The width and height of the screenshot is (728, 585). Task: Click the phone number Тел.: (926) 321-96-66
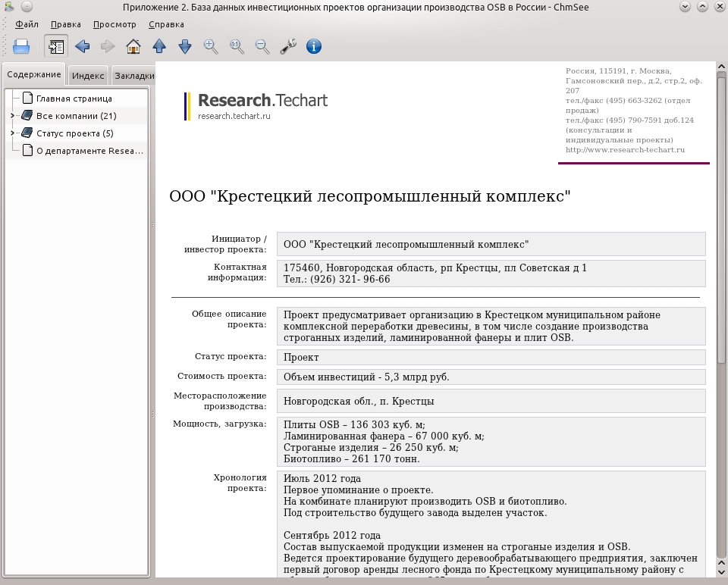pos(337,280)
